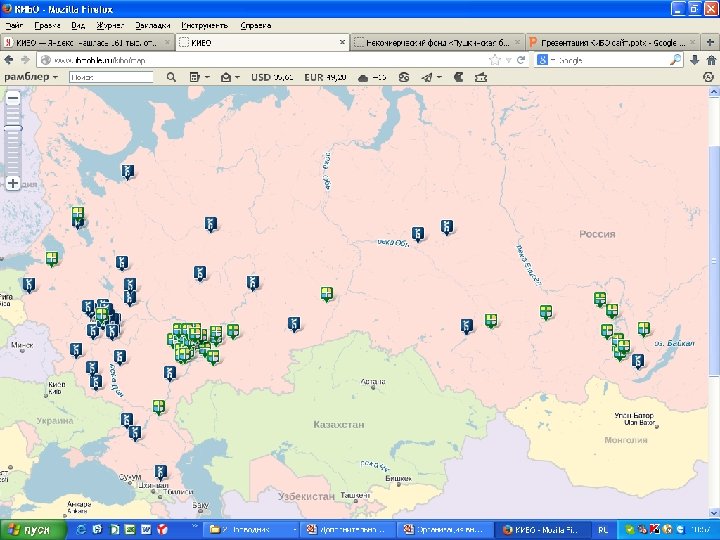Image resolution: width=720 pixels, height=540 pixels.
Task: Click the Rambler toolbar search magnifier
Action: coord(171,77)
